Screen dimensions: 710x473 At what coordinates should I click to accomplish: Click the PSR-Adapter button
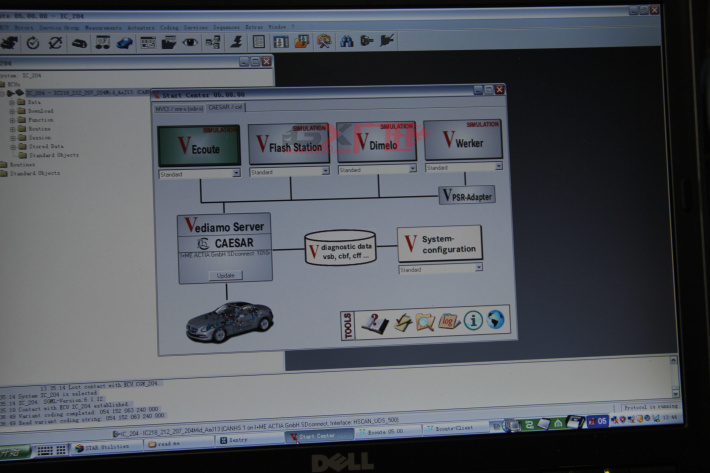point(467,196)
